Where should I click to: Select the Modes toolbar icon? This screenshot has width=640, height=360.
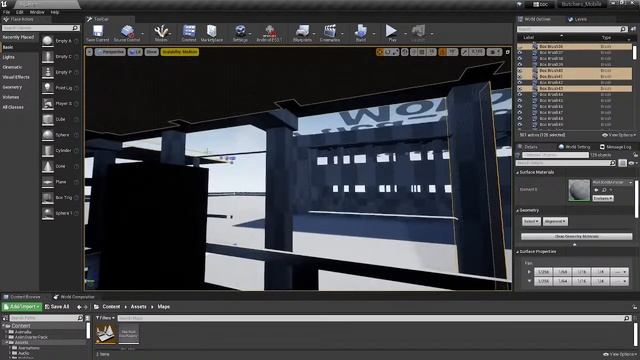pyautogui.click(x=161, y=31)
